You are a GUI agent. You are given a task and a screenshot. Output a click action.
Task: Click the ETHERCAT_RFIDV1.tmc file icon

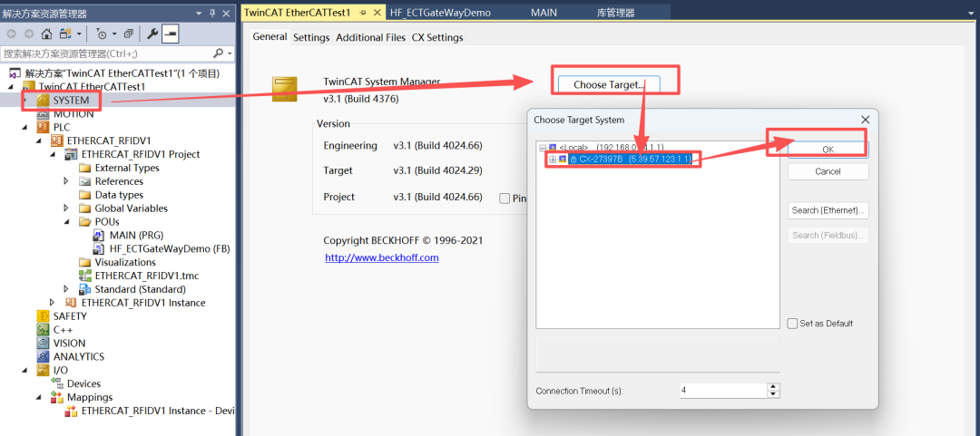click(85, 276)
